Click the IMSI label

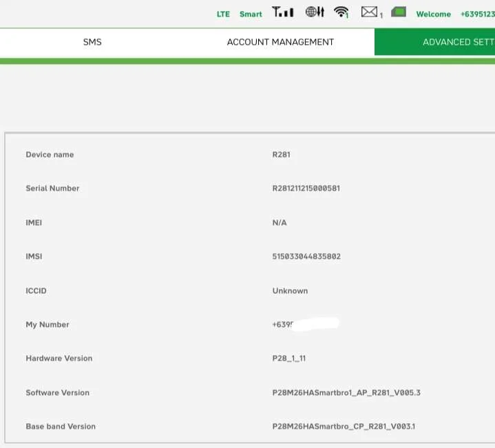[34, 256]
